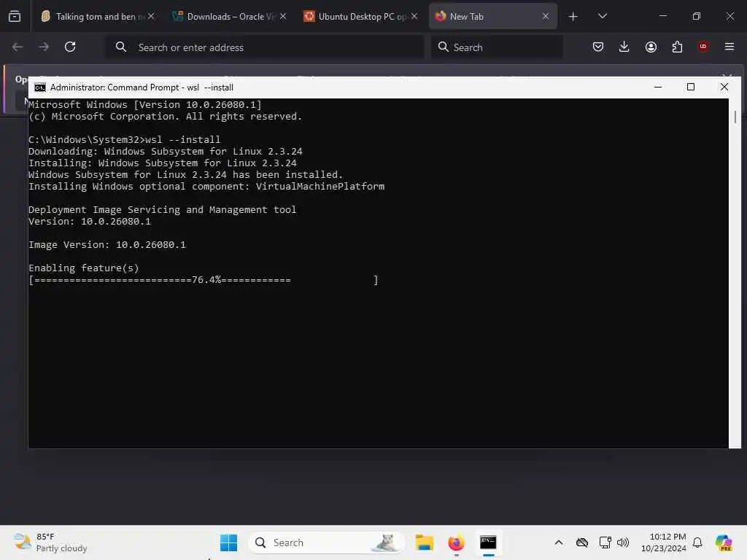Open the Extensions puzzle icon
This screenshot has height=560, width=747.
pos(677,47)
